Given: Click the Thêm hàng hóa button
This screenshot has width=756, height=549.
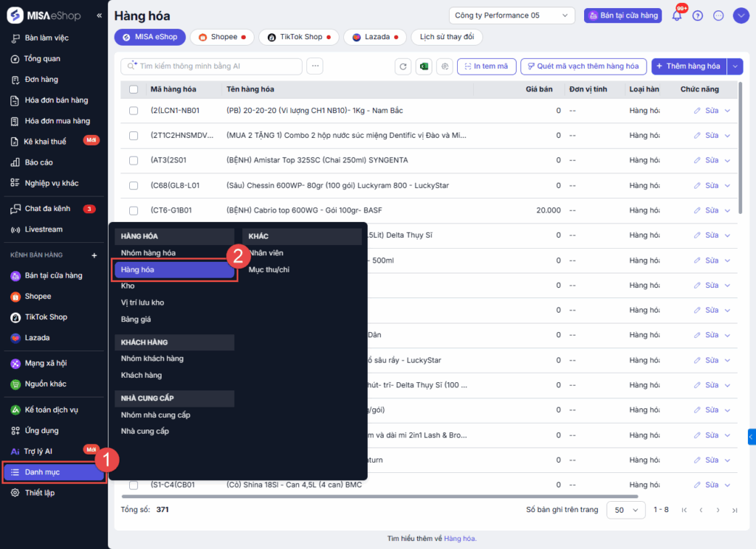Looking at the screenshot, I should (690, 66).
